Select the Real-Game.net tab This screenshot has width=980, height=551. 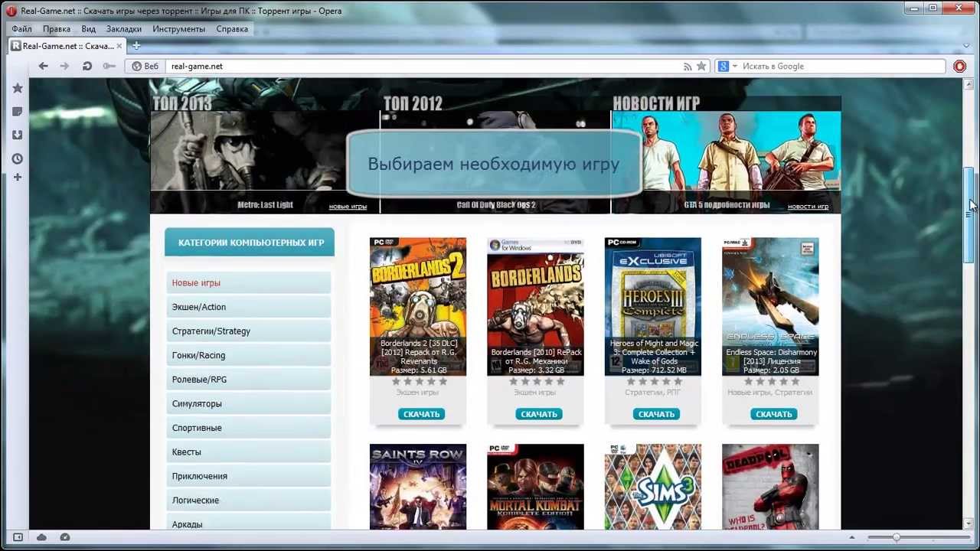coord(67,46)
